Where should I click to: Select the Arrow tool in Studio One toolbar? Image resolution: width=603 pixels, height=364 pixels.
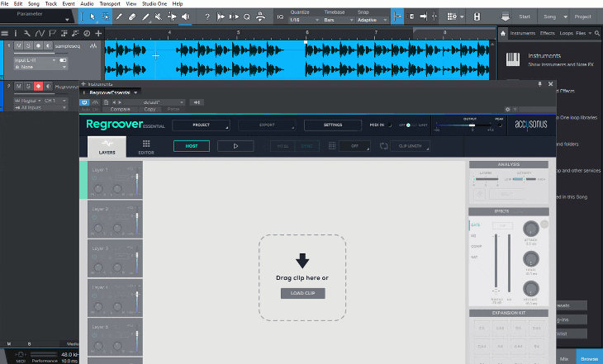[x=93, y=17]
